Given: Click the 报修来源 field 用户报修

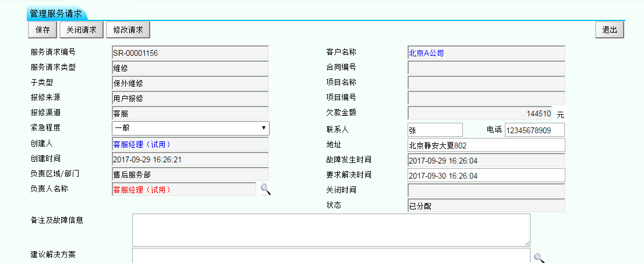Looking at the screenshot, I should click(x=190, y=98).
